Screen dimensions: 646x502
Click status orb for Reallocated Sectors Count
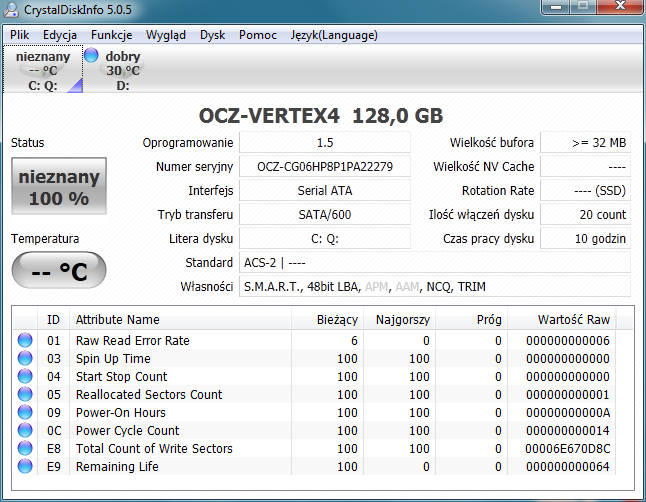(x=25, y=394)
